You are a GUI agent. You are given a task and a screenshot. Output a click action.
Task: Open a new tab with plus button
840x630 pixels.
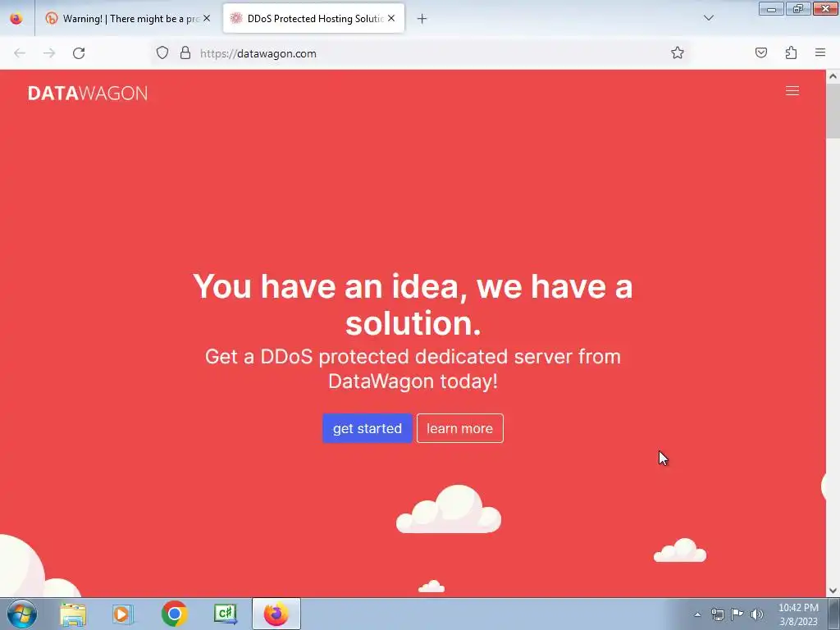tap(422, 19)
